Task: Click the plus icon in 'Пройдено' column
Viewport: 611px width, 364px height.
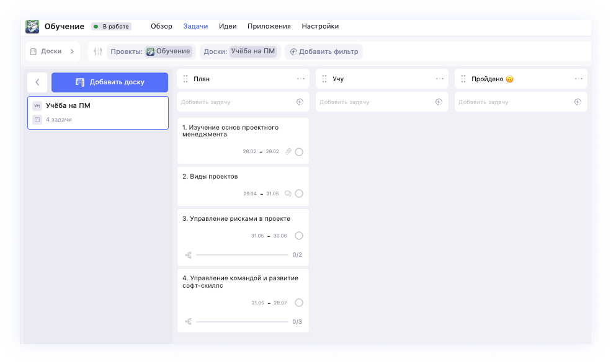Action: click(x=578, y=102)
